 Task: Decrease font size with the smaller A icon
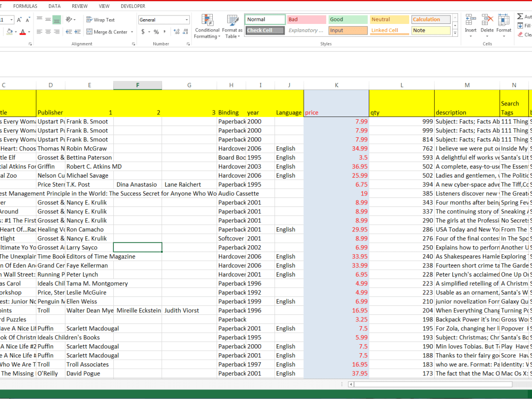(28, 20)
